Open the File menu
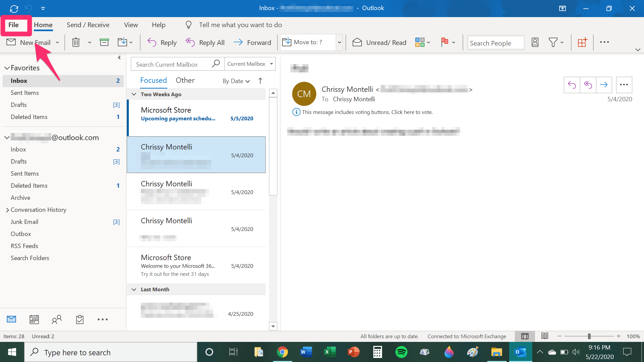The height and width of the screenshot is (362, 644). (14, 24)
